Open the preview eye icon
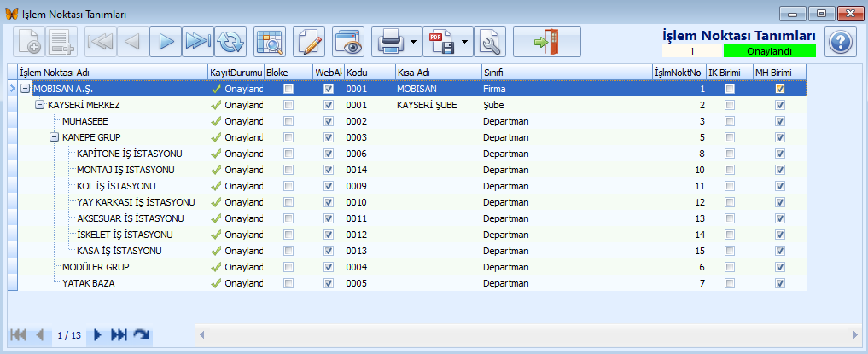This screenshot has height=354, width=868. pos(348,42)
